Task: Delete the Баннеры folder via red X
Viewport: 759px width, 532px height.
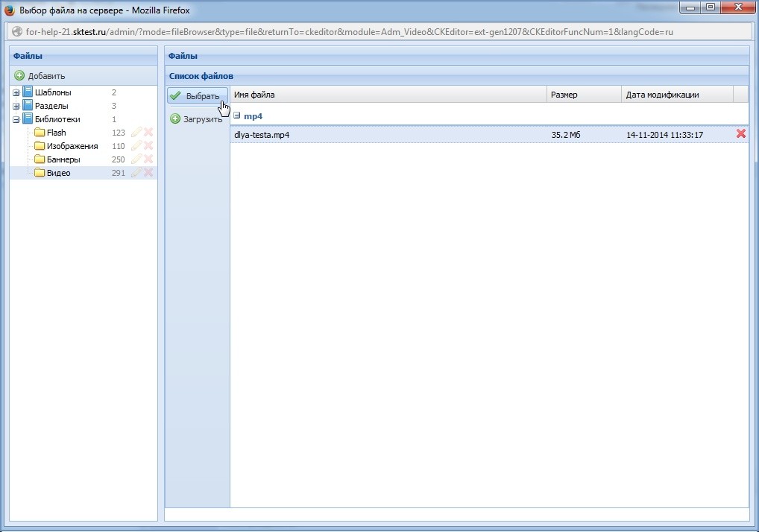Action: [x=148, y=159]
